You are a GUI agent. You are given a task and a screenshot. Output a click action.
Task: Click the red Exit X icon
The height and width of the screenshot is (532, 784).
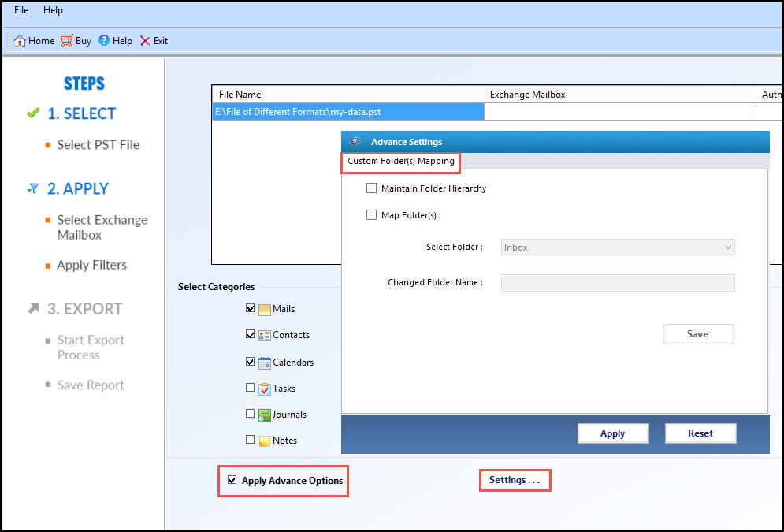point(145,41)
